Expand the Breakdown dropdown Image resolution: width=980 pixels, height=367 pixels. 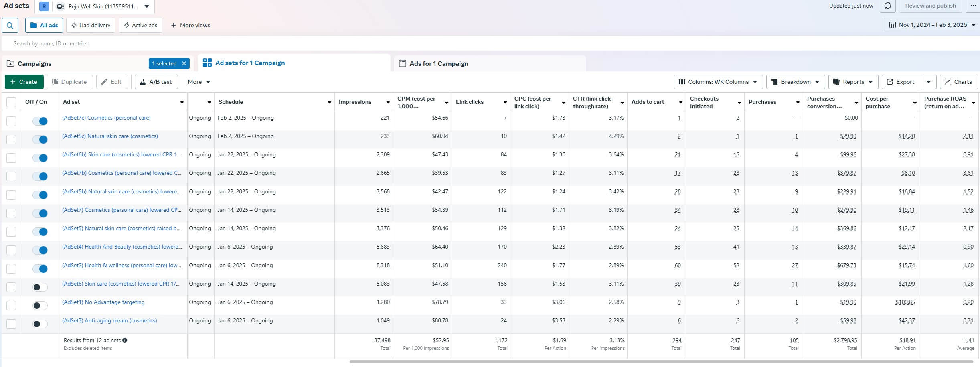pos(795,82)
